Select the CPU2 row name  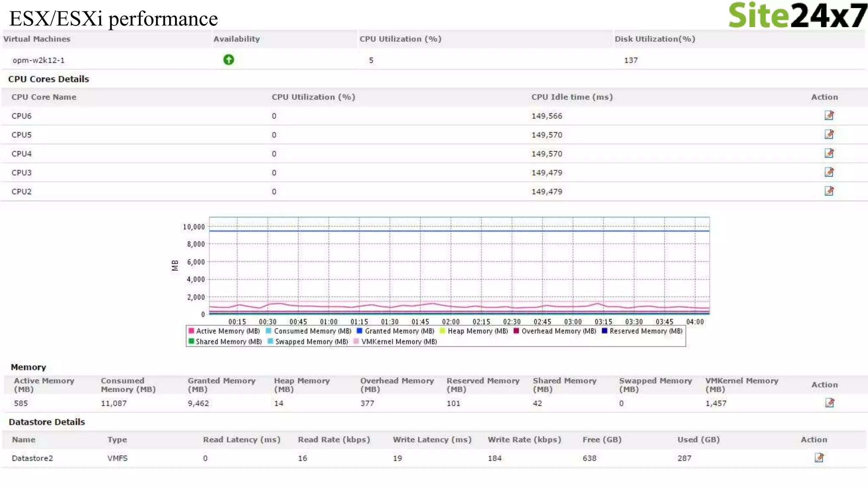pos(22,191)
